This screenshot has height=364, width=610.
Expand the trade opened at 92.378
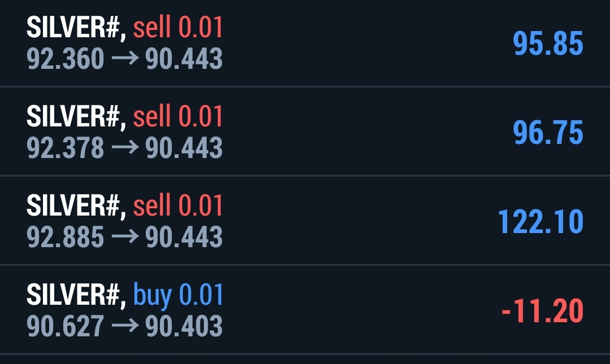(x=305, y=133)
